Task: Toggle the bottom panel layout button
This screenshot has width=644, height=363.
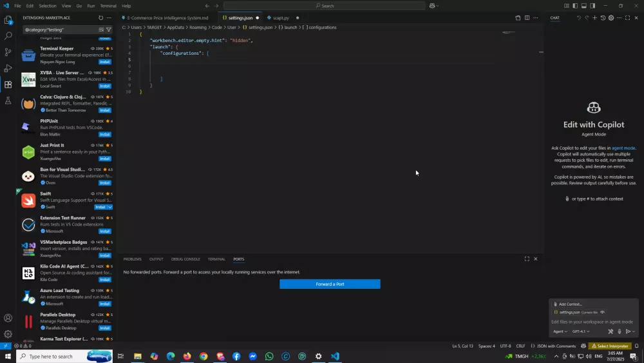Action: (x=583, y=6)
